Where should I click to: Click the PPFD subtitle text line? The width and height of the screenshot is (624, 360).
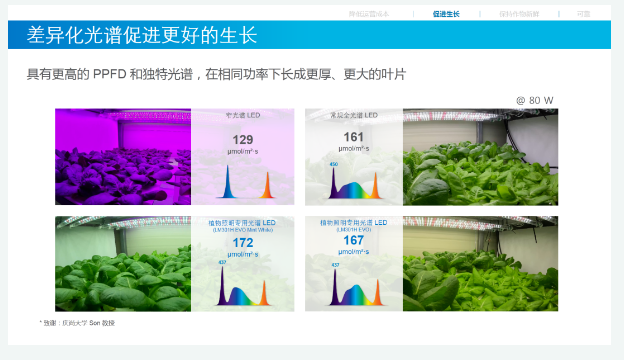pyautogui.click(x=216, y=74)
